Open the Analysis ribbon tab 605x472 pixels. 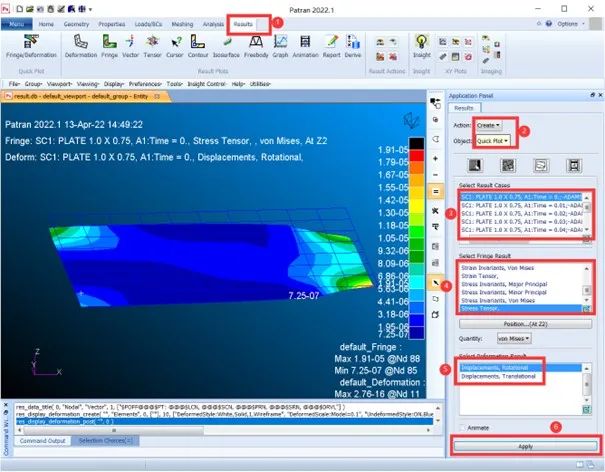(x=213, y=24)
